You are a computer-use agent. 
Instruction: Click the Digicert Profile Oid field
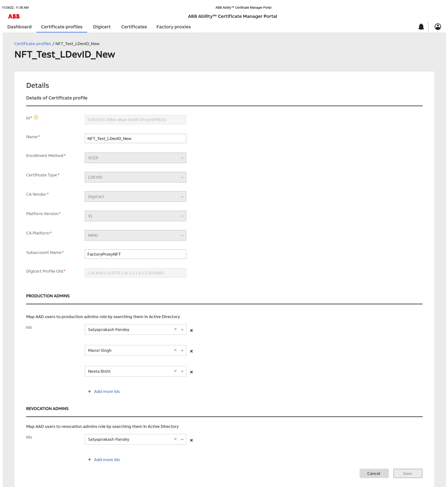click(136, 273)
